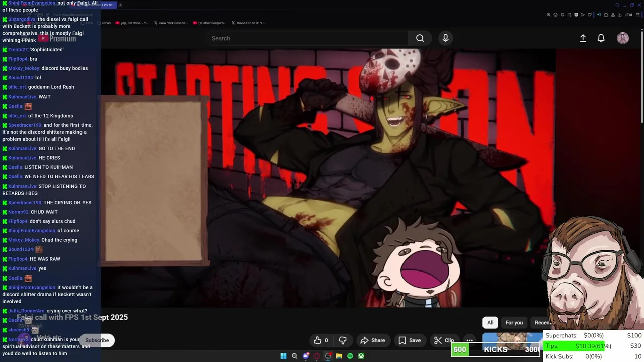The width and height of the screenshot is (644, 362).
Task: Open Windows taskbar search
Action: 295,356
